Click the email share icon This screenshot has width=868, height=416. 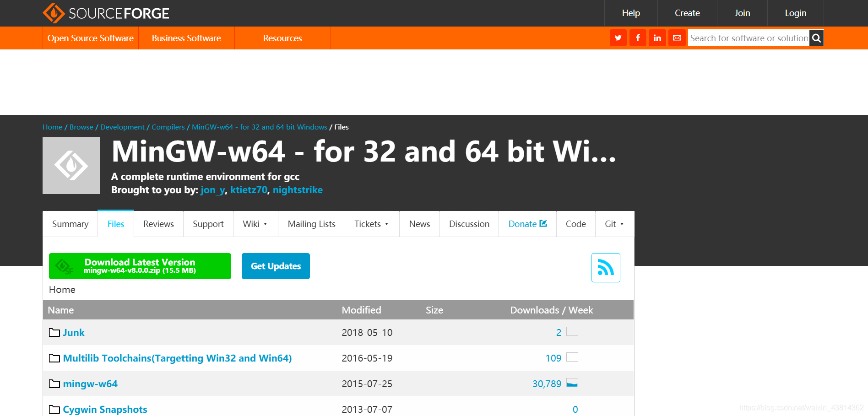tap(677, 38)
